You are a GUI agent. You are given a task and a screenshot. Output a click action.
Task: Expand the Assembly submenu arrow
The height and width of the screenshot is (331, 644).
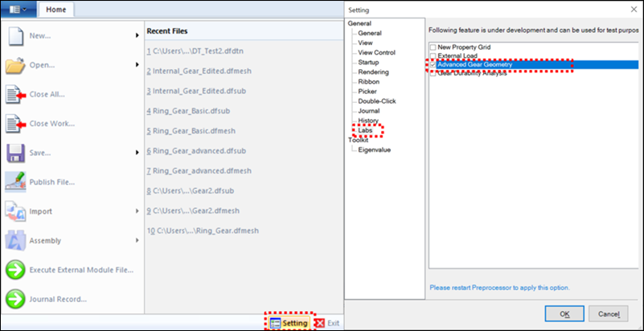pyautogui.click(x=137, y=240)
